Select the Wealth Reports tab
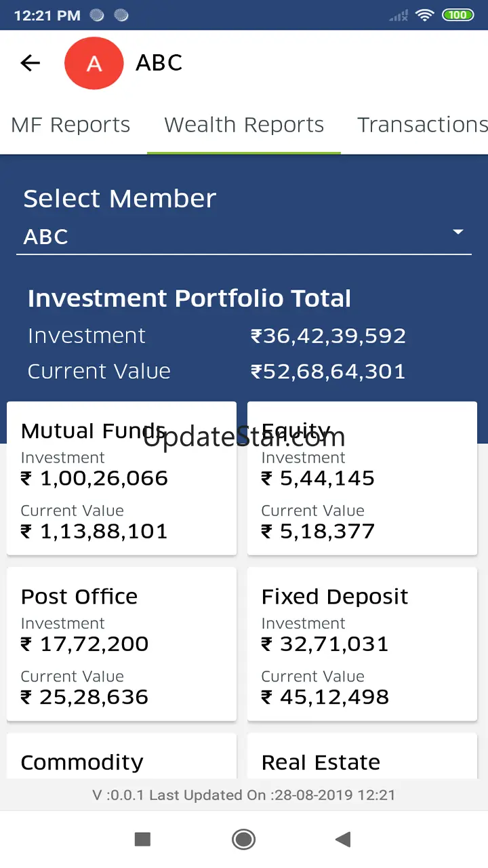The image size is (488, 868). point(244,125)
